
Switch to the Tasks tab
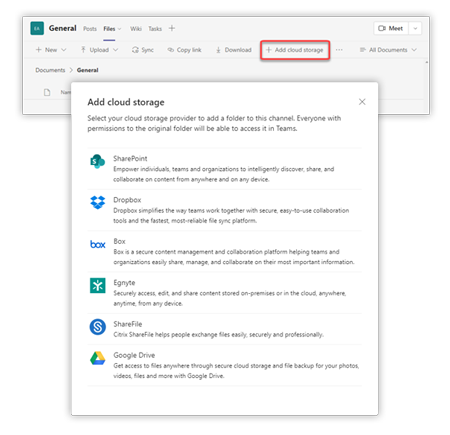click(x=155, y=29)
